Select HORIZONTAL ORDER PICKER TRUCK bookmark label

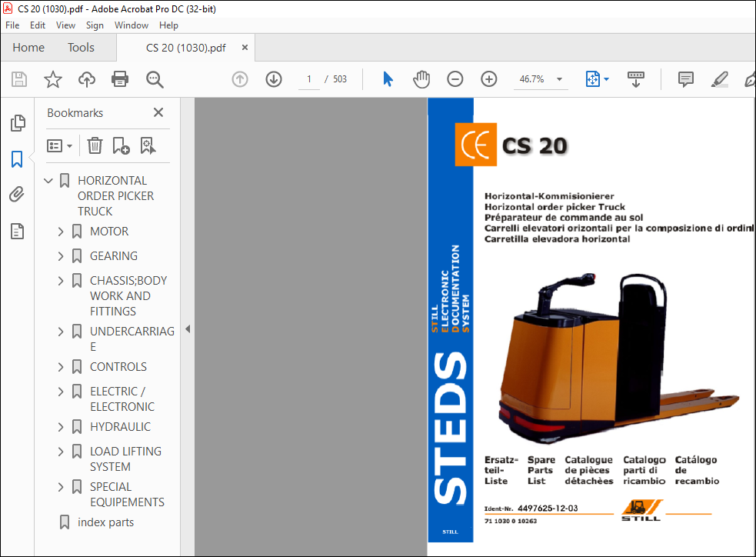115,195
